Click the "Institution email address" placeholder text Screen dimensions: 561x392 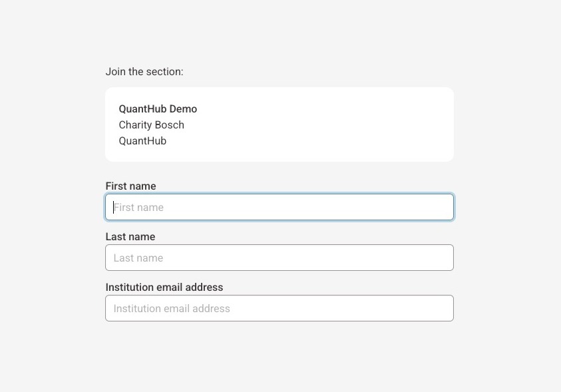point(172,309)
